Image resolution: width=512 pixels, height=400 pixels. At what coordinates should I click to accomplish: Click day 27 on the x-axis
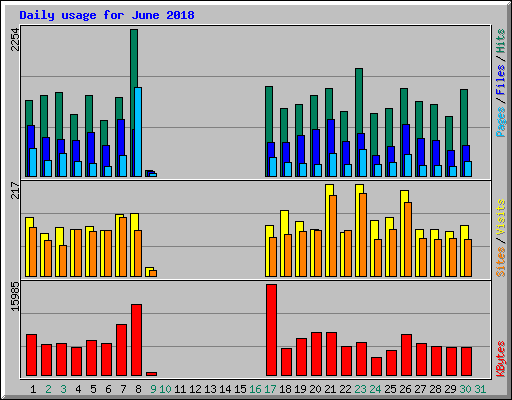[x=420, y=389]
